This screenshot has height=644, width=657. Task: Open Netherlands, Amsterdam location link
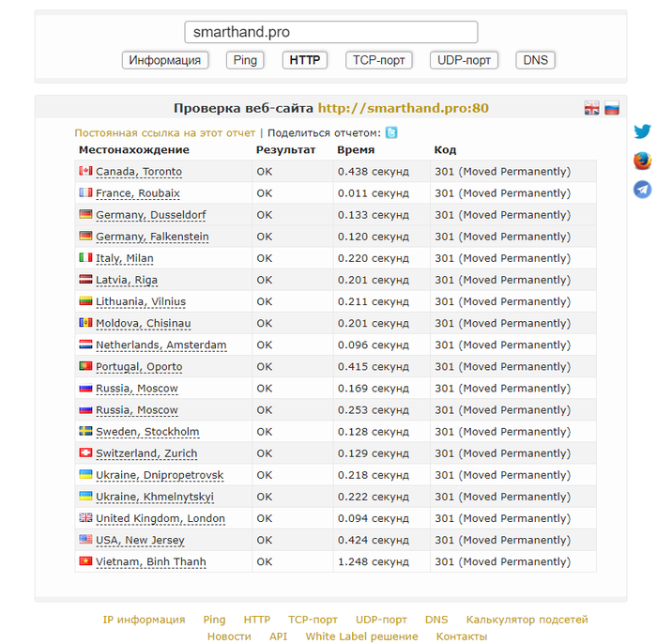coord(160,345)
